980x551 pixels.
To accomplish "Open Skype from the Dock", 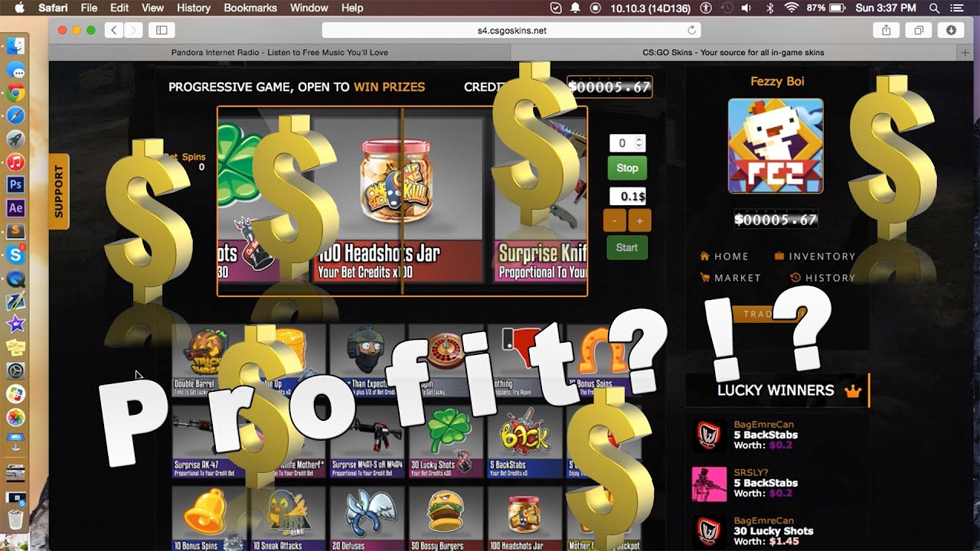I will click(15, 254).
